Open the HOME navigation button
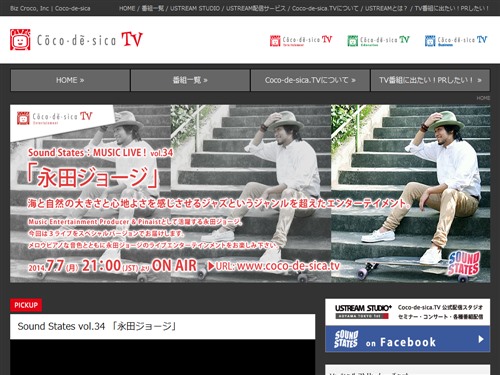The image size is (500, 375). click(70, 80)
